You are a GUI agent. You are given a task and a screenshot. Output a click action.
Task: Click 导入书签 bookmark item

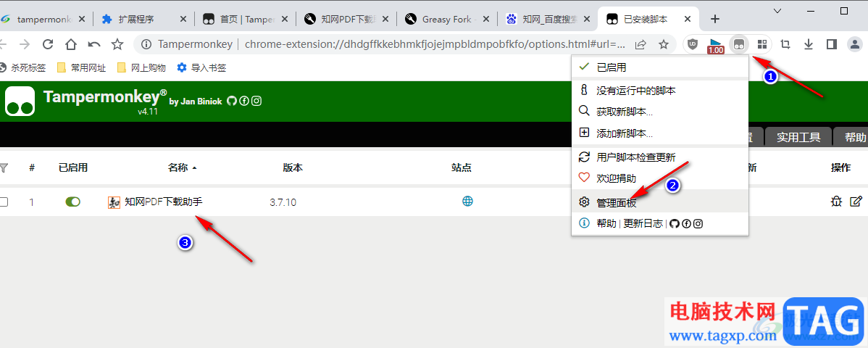tap(201, 68)
